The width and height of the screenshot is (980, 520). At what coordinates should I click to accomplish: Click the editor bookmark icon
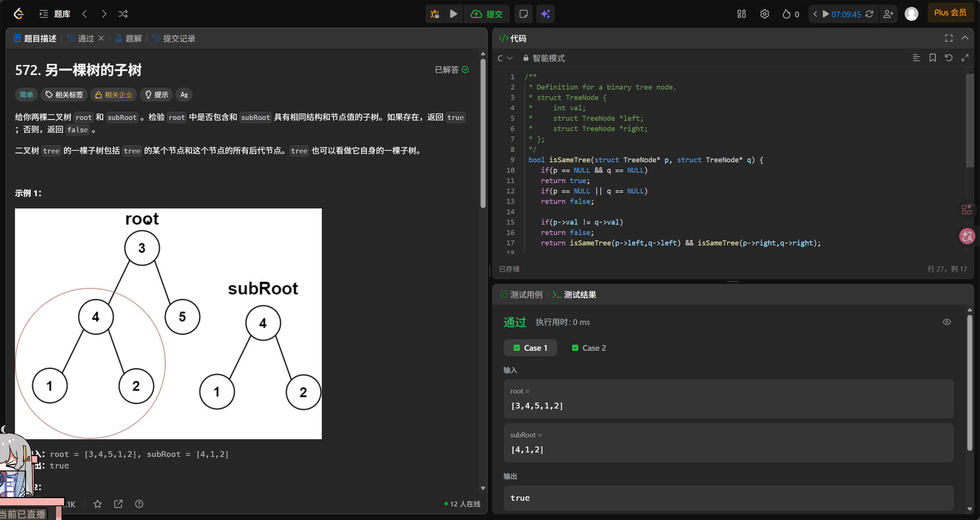932,58
